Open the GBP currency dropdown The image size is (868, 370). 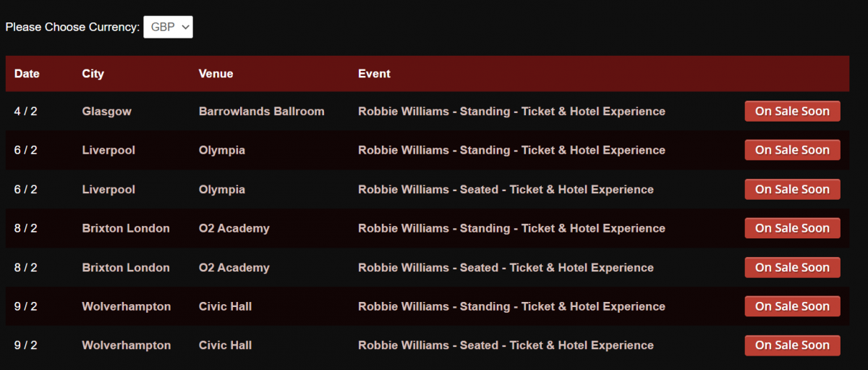click(x=168, y=27)
